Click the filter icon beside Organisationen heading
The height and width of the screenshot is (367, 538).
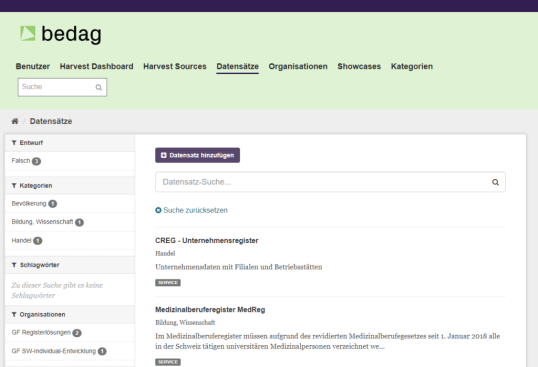click(x=14, y=315)
